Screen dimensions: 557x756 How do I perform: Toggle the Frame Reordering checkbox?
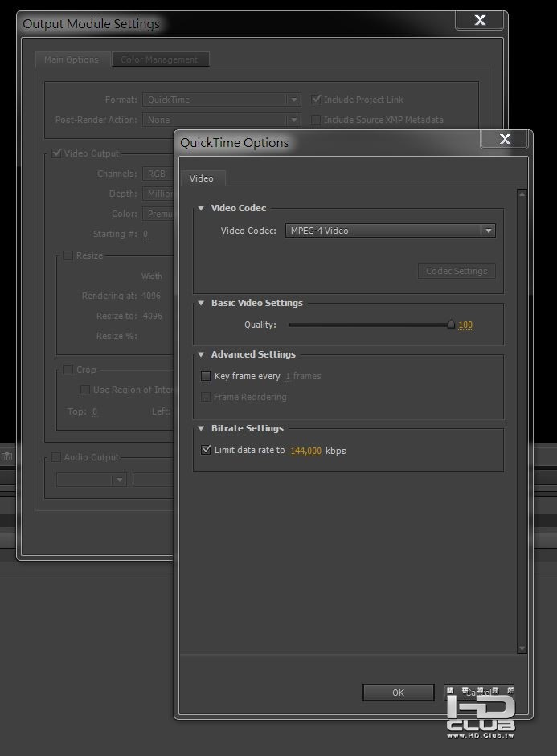click(x=206, y=397)
